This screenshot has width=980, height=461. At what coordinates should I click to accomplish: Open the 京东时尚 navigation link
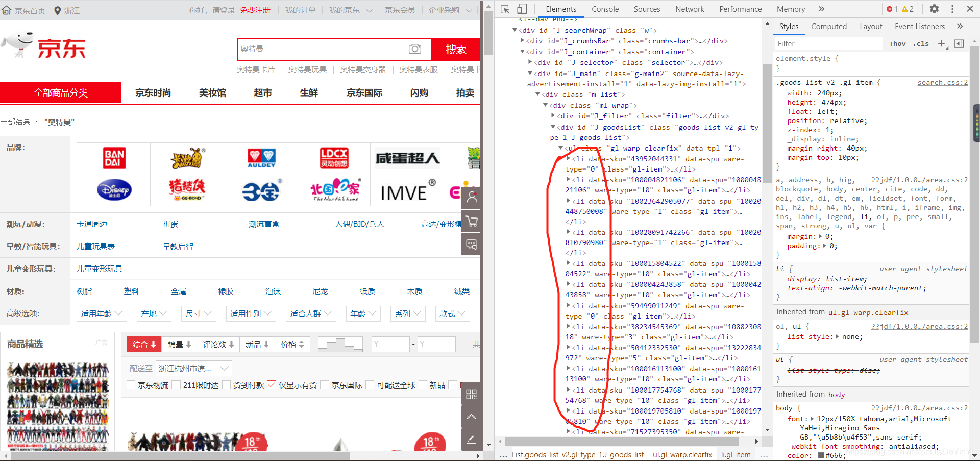[x=153, y=93]
